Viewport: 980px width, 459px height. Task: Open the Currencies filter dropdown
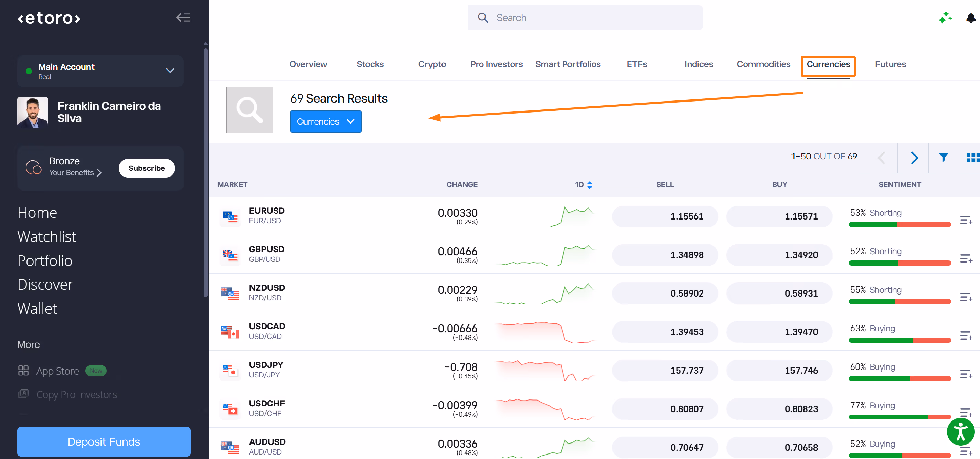tap(326, 122)
